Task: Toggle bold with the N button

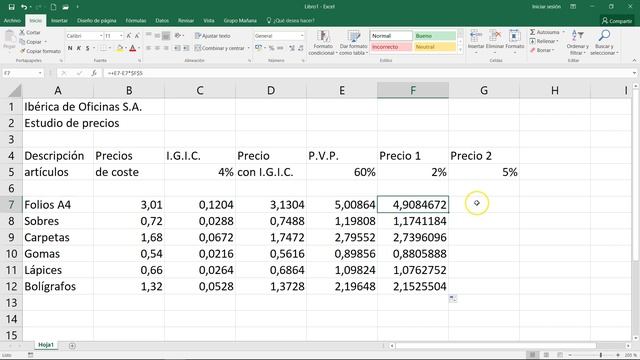Action: tap(70, 48)
